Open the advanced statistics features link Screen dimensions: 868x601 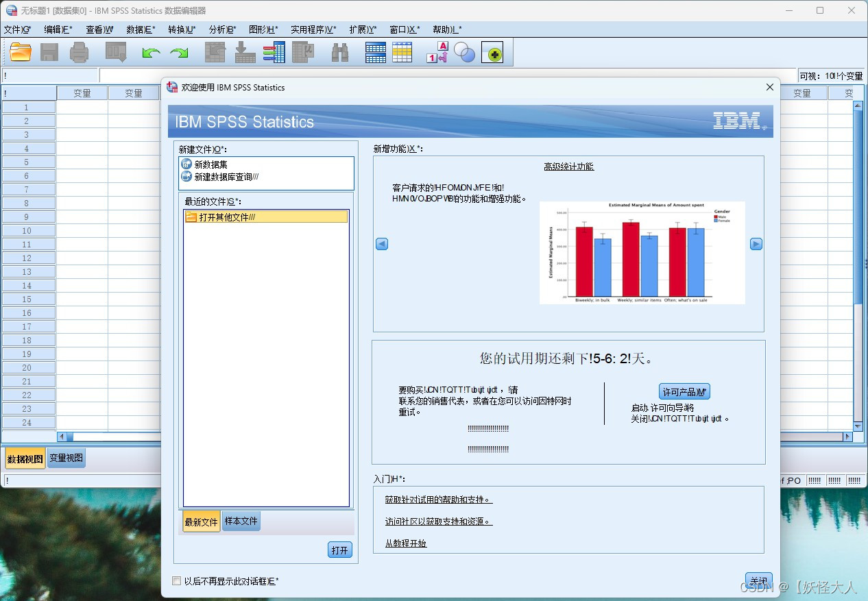click(x=569, y=167)
